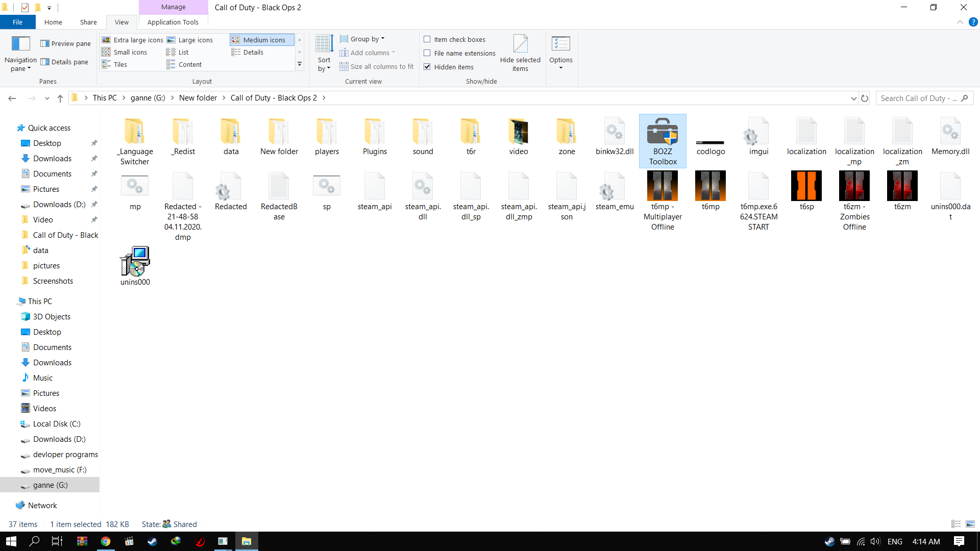Select the steam_emu config file

tap(615, 191)
